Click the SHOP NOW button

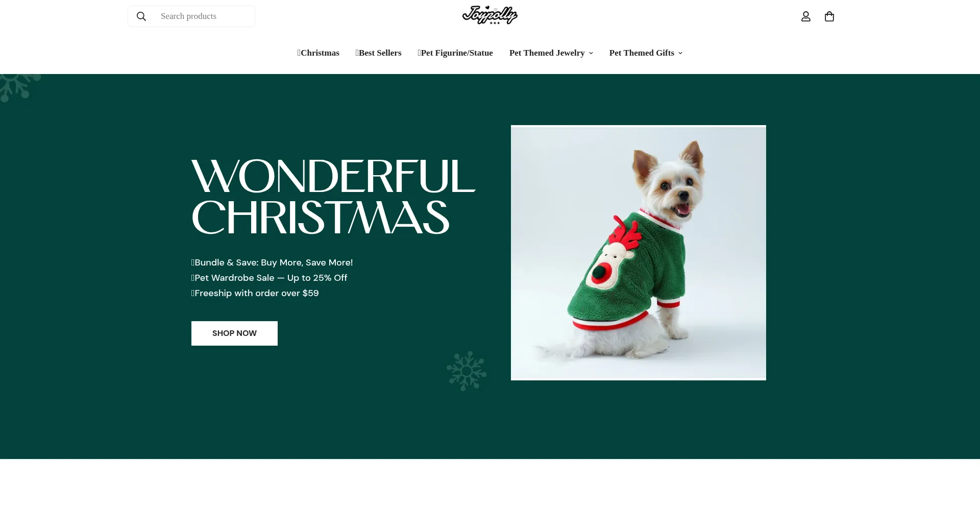234,333
